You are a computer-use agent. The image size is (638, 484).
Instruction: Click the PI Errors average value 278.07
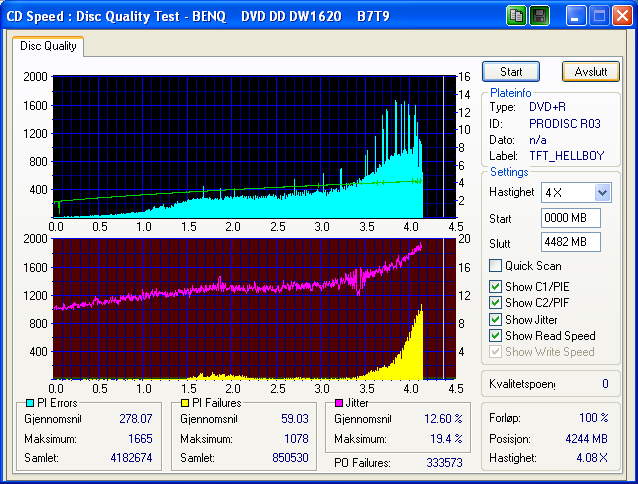(x=136, y=419)
